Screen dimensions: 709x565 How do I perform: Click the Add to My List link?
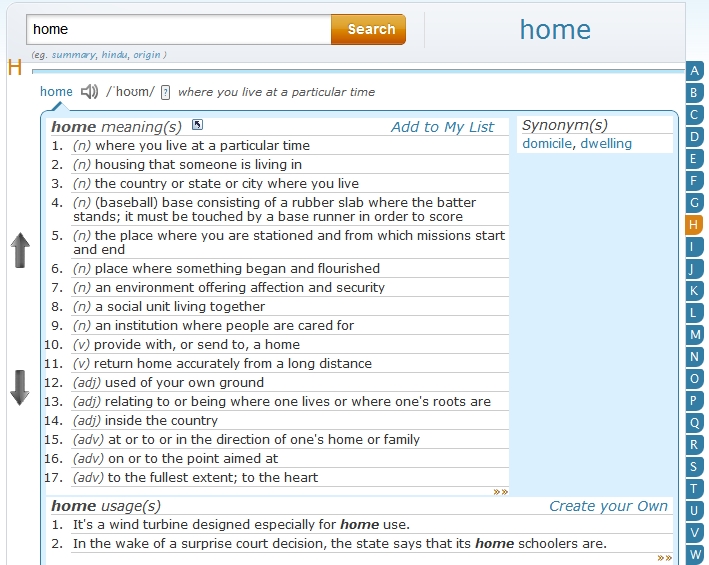tap(442, 127)
